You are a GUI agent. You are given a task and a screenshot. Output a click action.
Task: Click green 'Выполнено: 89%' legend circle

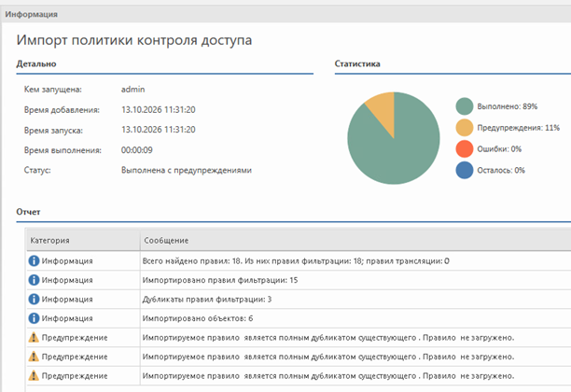(x=465, y=106)
